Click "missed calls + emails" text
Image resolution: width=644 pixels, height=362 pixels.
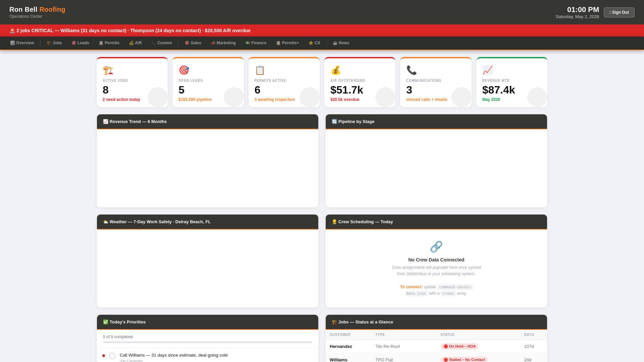click(x=427, y=100)
